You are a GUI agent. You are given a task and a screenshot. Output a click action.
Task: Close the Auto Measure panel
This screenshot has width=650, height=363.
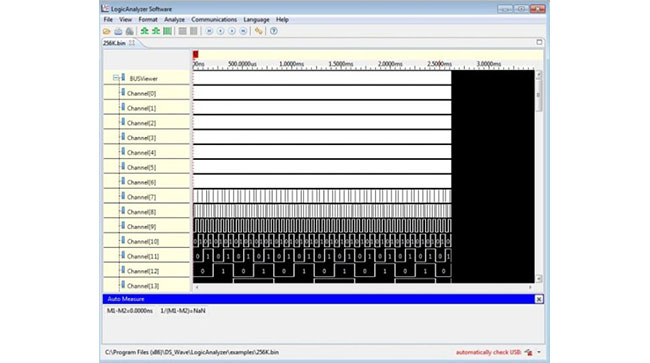click(x=538, y=299)
